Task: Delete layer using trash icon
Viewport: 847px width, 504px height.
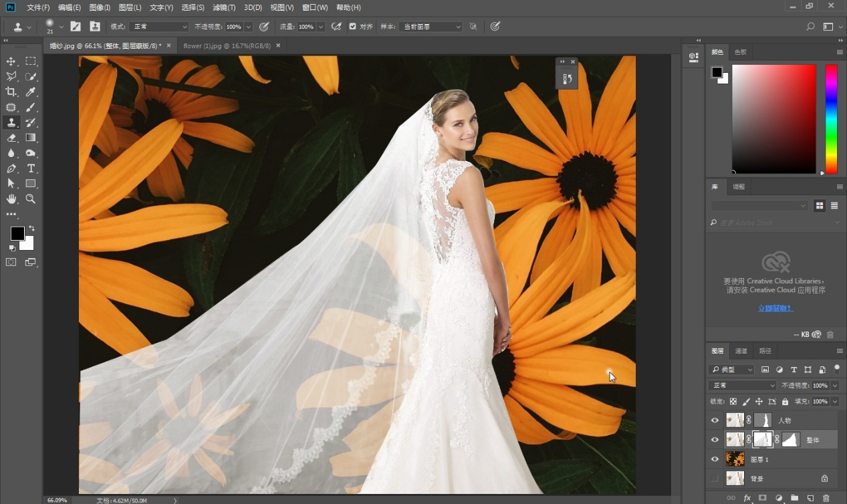Action: pyautogui.click(x=826, y=498)
